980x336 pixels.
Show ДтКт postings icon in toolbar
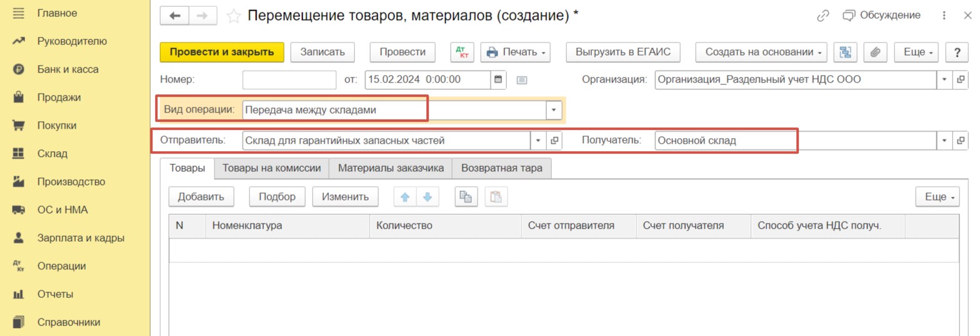point(462,52)
